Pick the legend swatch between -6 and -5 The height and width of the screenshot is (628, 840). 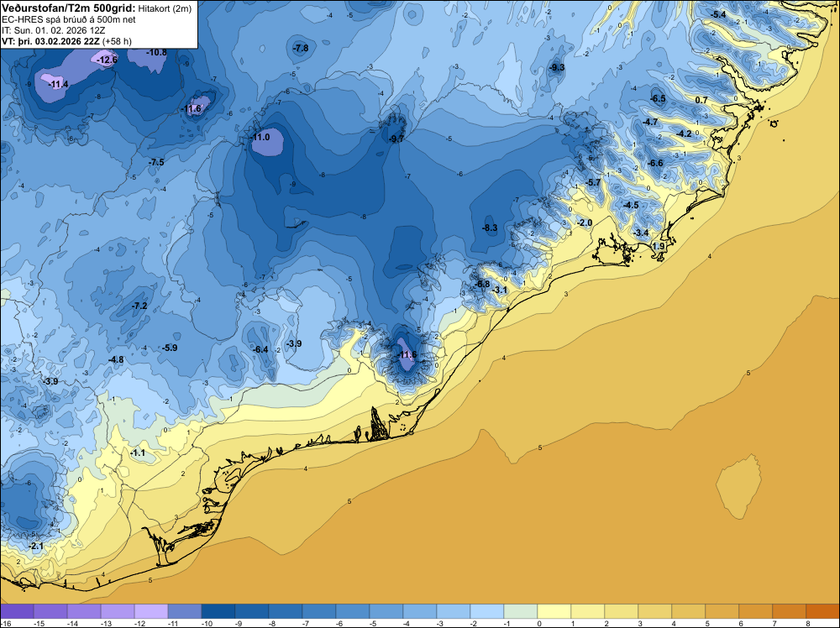coord(353,611)
